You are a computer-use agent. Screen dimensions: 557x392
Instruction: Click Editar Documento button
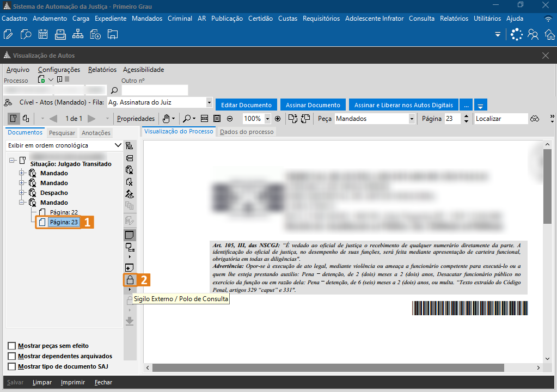pos(246,105)
